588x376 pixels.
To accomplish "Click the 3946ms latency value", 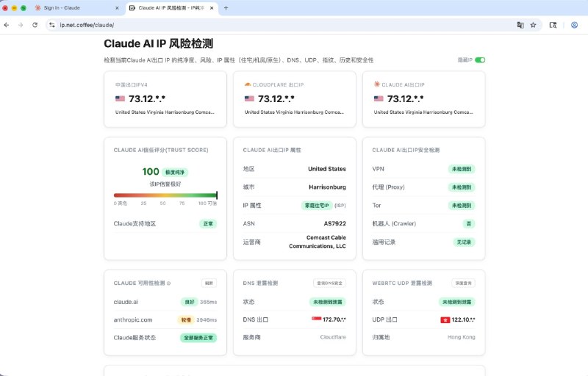I will [x=207, y=320].
